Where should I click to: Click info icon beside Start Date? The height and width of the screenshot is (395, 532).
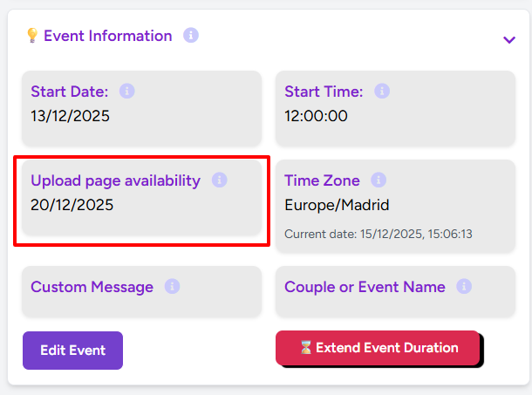[x=127, y=91]
